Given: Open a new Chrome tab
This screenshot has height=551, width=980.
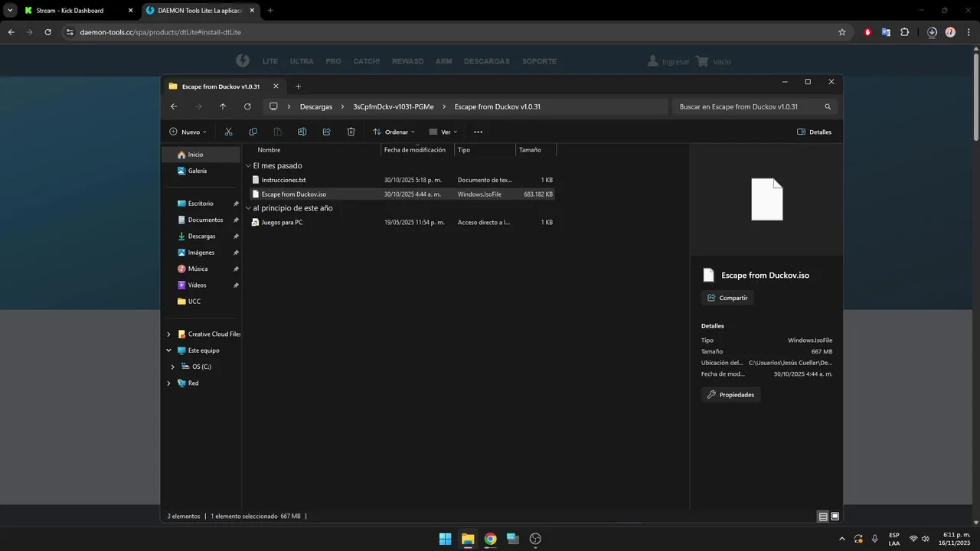Looking at the screenshot, I should tap(270, 11).
